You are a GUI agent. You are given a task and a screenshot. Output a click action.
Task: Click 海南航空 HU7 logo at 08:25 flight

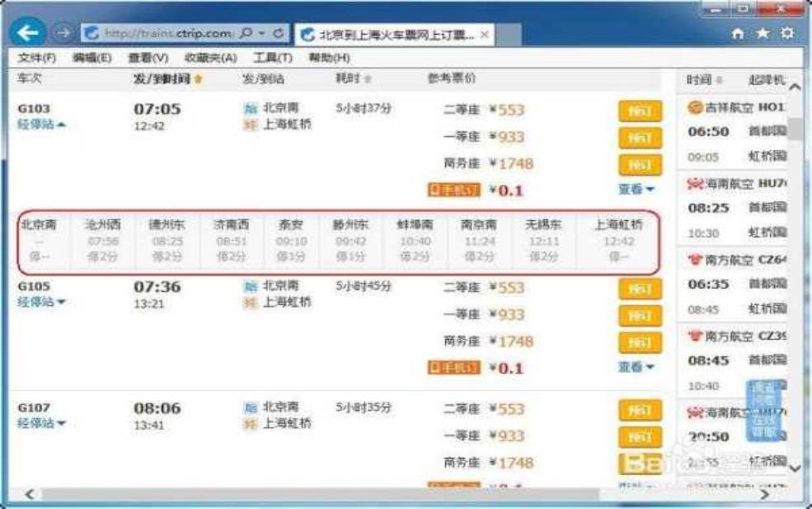point(694,183)
